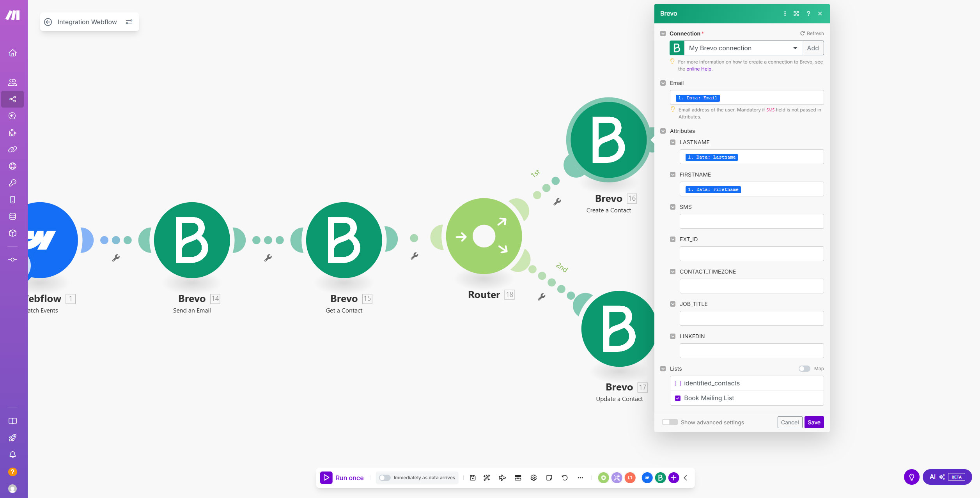The height and width of the screenshot is (498, 980).
Task: Click the SMS attribute input field
Action: [x=751, y=221]
